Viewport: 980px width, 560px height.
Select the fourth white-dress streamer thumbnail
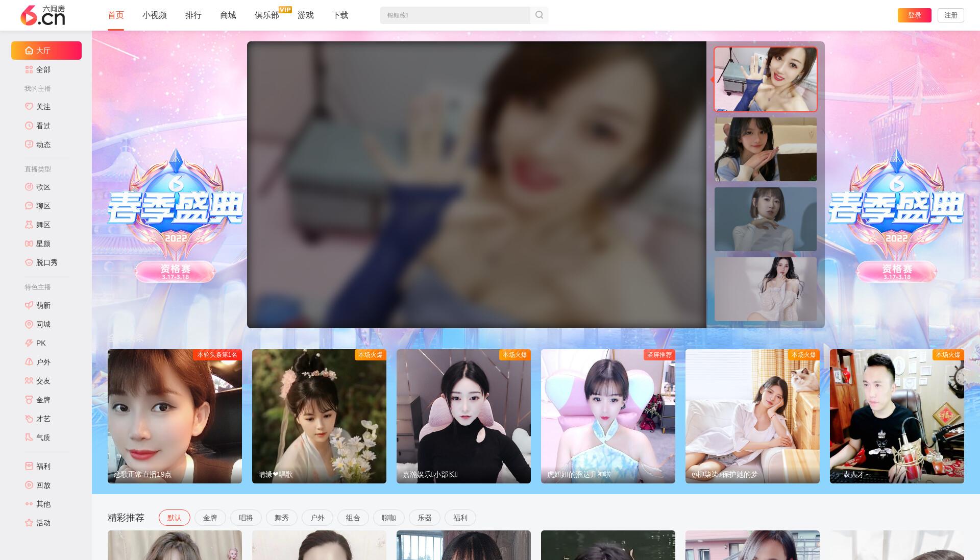766,289
